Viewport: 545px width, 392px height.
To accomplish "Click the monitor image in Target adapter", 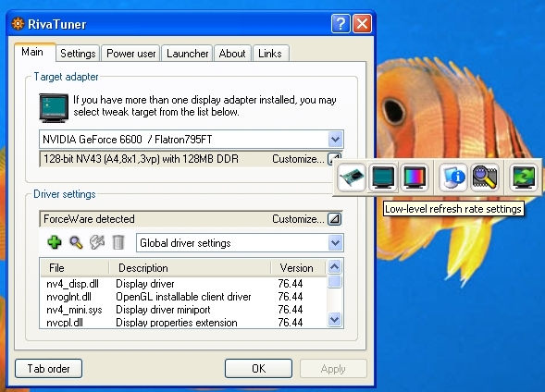I will tap(54, 107).
